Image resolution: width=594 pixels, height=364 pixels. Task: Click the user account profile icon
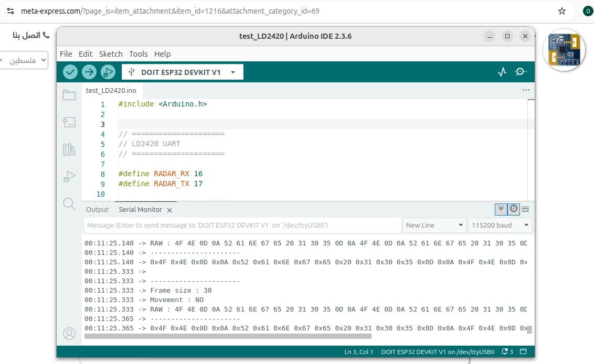(69, 334)
